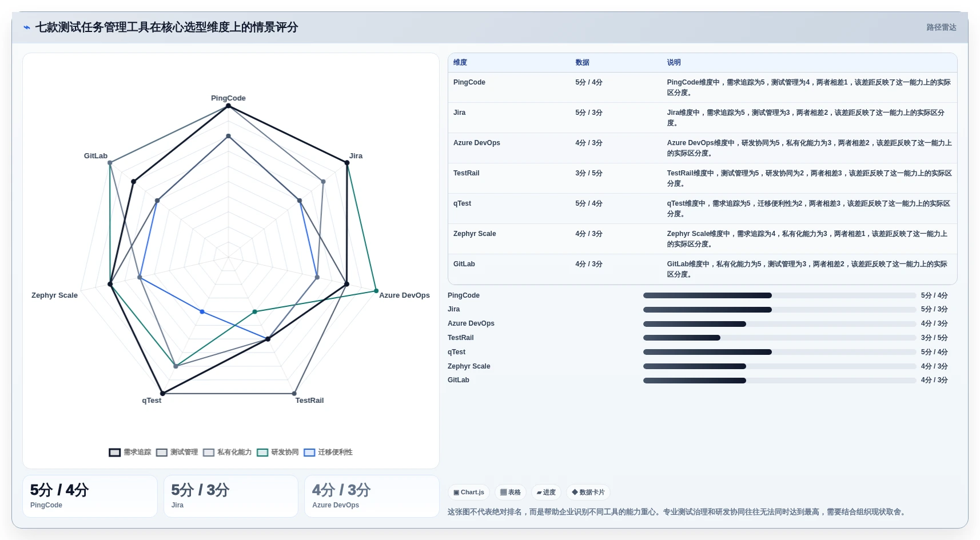This screenshot has width=980, height=540.
Task: Click the TestRail progress bar
Action: tap(779, 338)
